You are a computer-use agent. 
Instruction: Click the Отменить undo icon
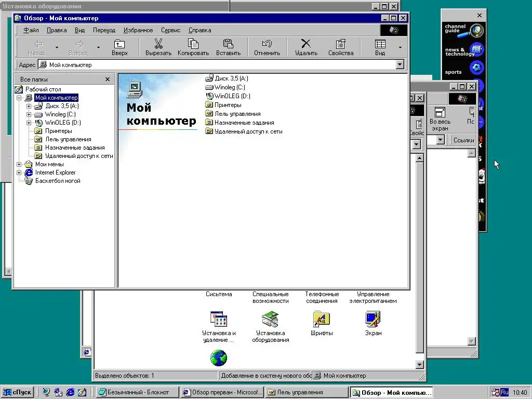pyautogui.click(x=267, y=44)
